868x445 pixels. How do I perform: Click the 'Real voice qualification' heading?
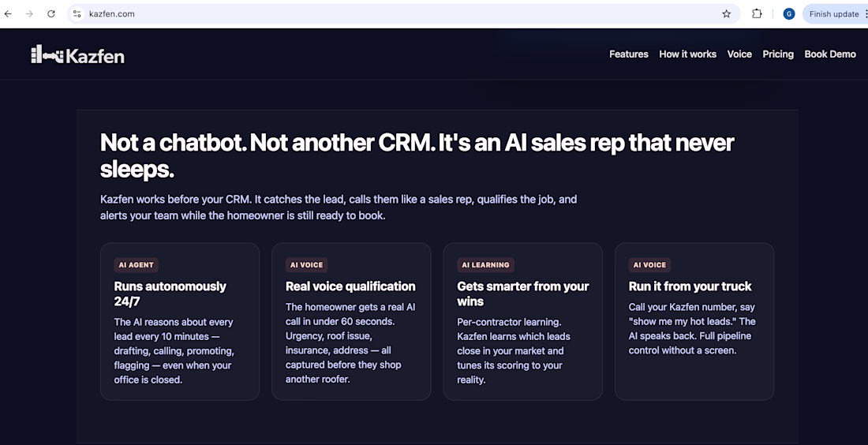(350, 286)
